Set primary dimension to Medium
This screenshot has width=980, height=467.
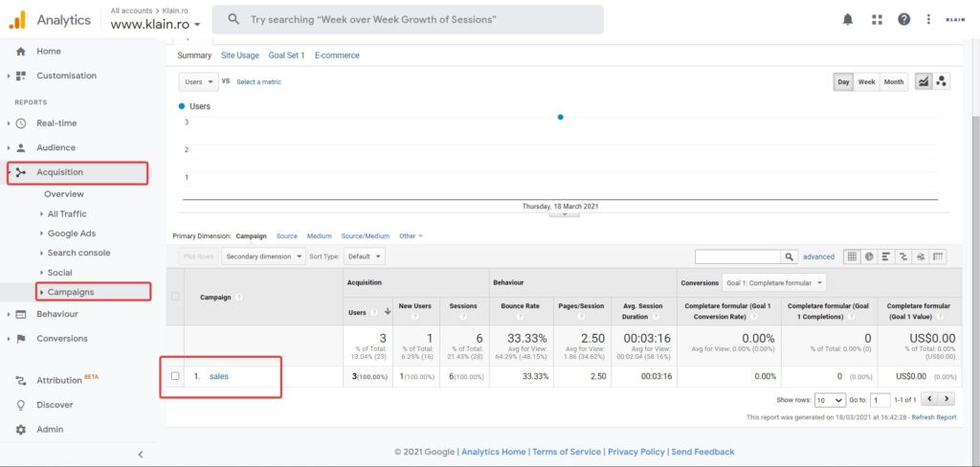319,236
